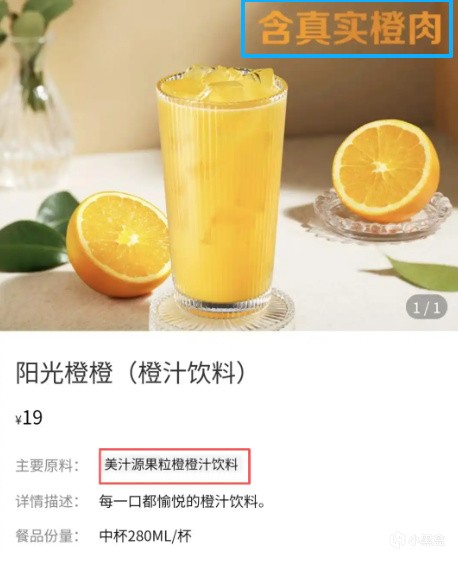458x562 pixels.
Task: Click the 主要原料 label
Action: pyautogui.click(x=47, y=466)
